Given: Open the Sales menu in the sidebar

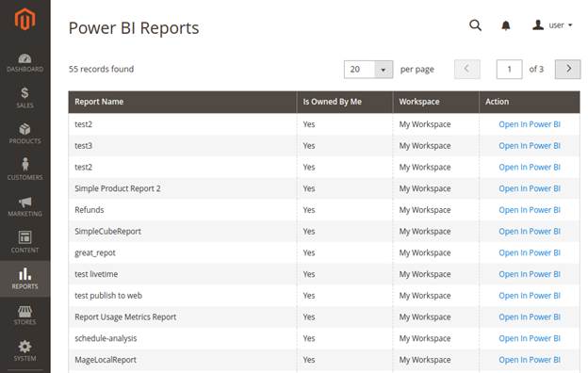Looking at the screenshot, I should tap(24, 98).
